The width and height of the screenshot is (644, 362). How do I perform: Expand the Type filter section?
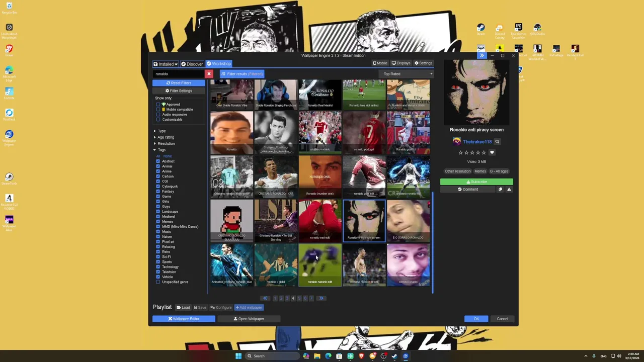(160, 131)
